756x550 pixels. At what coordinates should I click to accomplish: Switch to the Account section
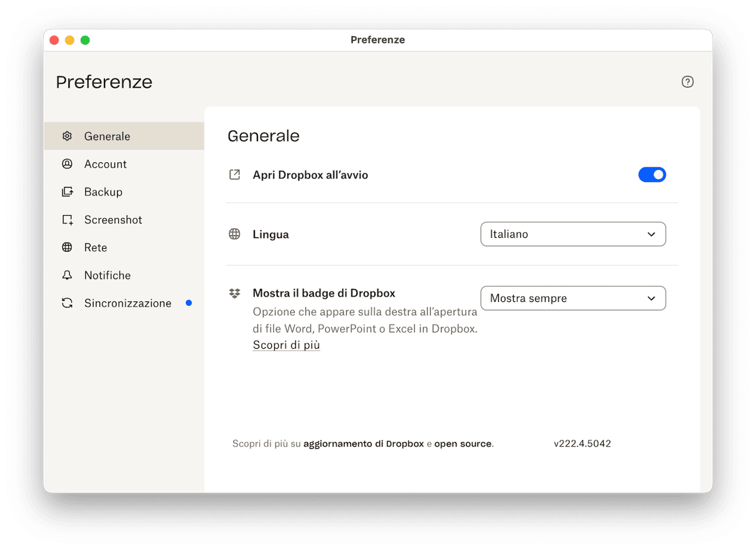pos(124,164)
